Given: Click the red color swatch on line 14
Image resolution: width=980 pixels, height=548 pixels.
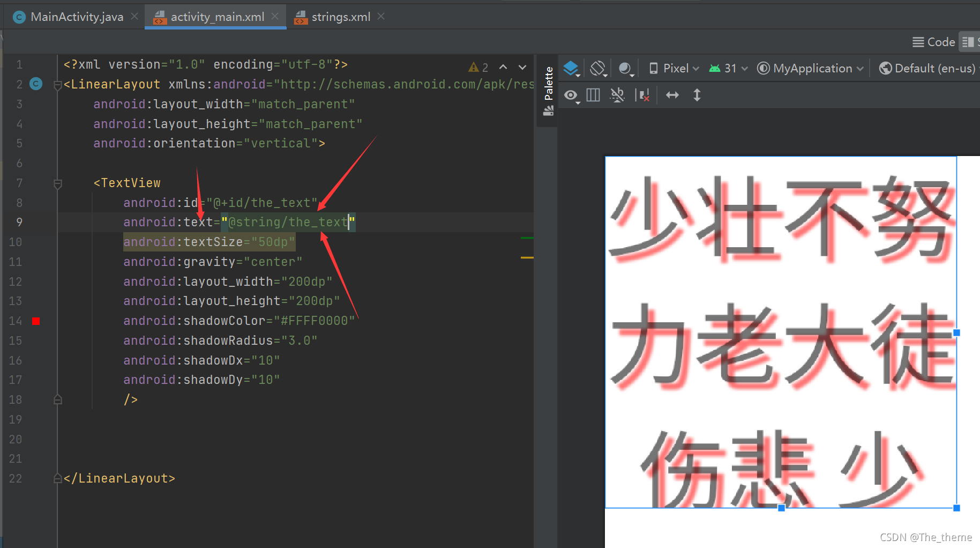Looking at the screenshot, I should pyautogui.click(x=36, y=321).
